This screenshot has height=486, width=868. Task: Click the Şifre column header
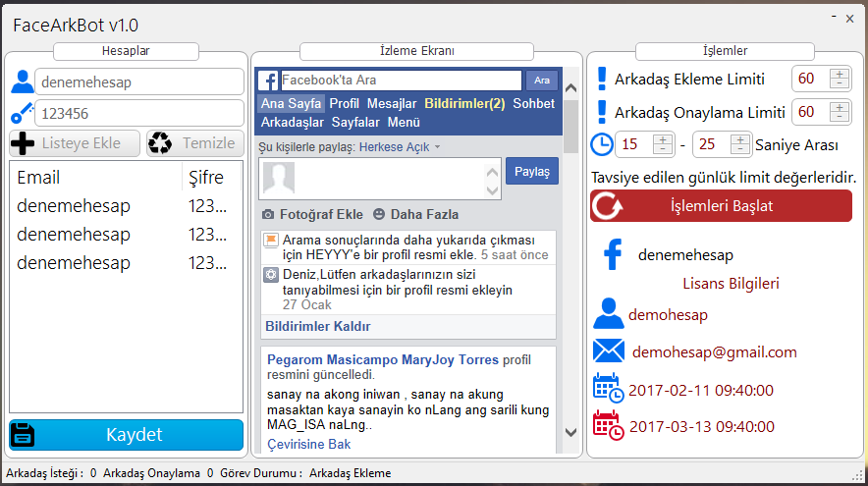pos(212,177)
